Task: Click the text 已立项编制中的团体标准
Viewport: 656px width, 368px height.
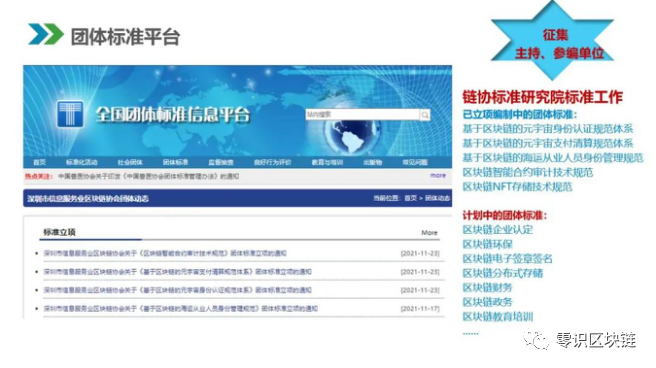Action: click(520, 115)
